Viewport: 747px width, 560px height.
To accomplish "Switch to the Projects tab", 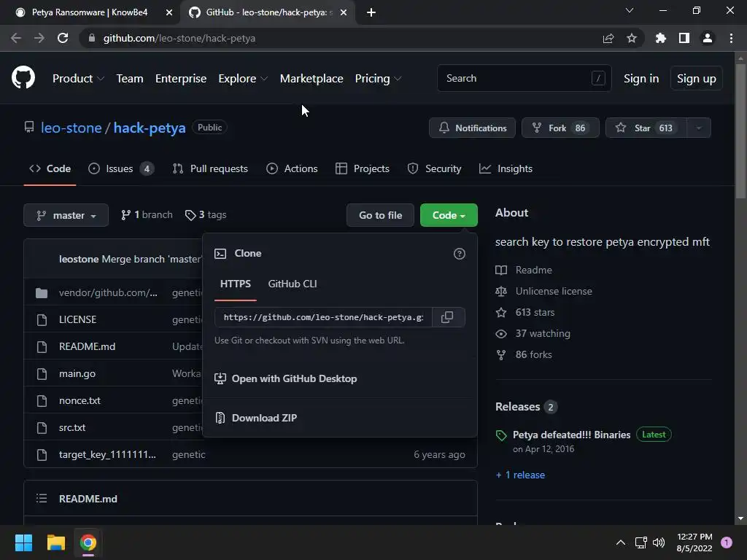I will (363, 168).
